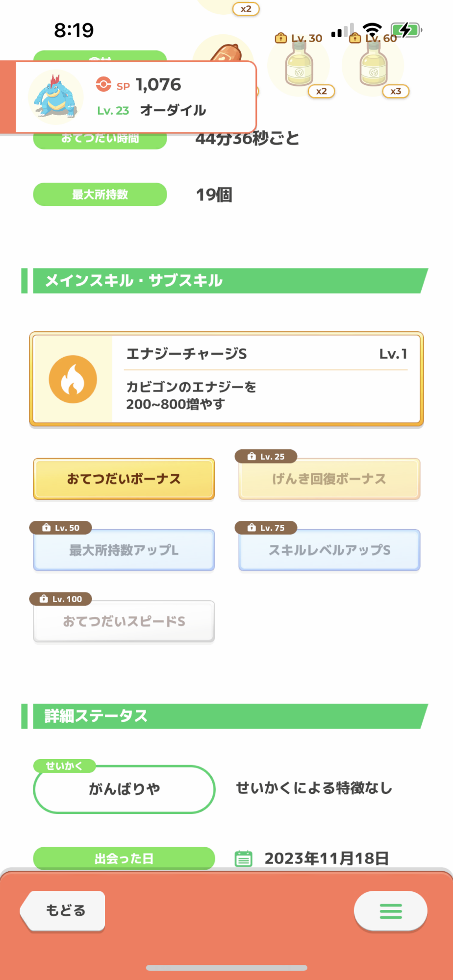Image resolution: width=453 pixels, height=980 pixels.
Task: Tap the メインスキル・サブスキル section header
Action: coord(226,281)
